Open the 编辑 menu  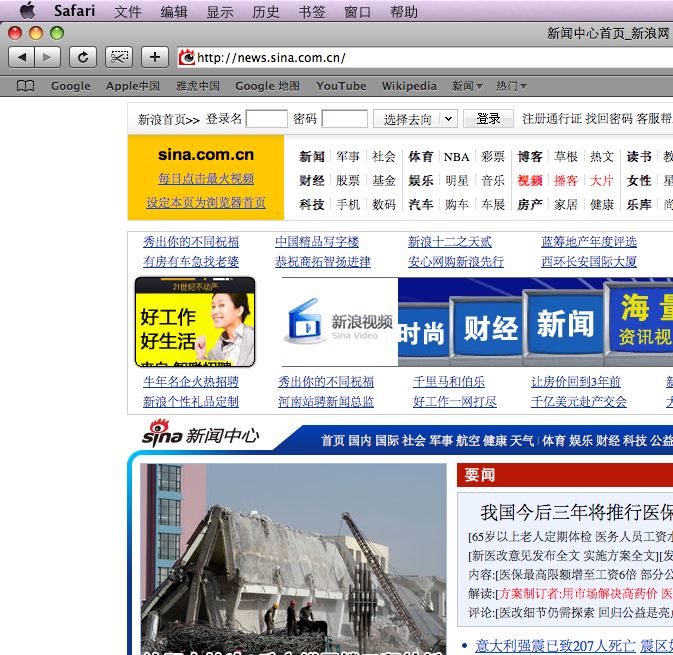coord(174,12)
